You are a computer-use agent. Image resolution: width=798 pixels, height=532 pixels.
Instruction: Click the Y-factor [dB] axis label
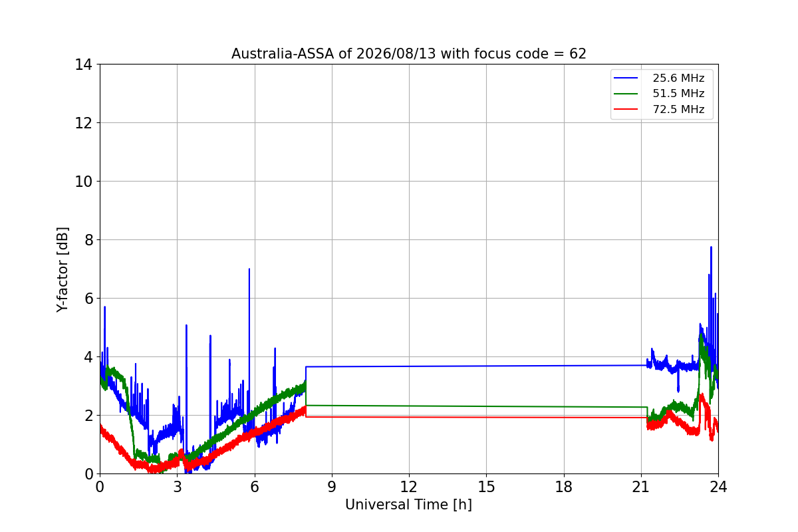point(63,269)
